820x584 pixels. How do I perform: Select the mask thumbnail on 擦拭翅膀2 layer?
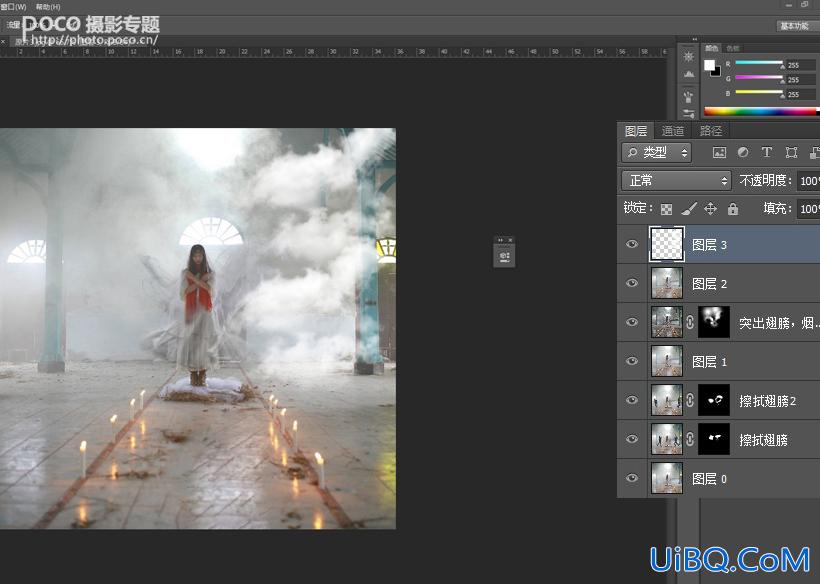pos(714,400)
